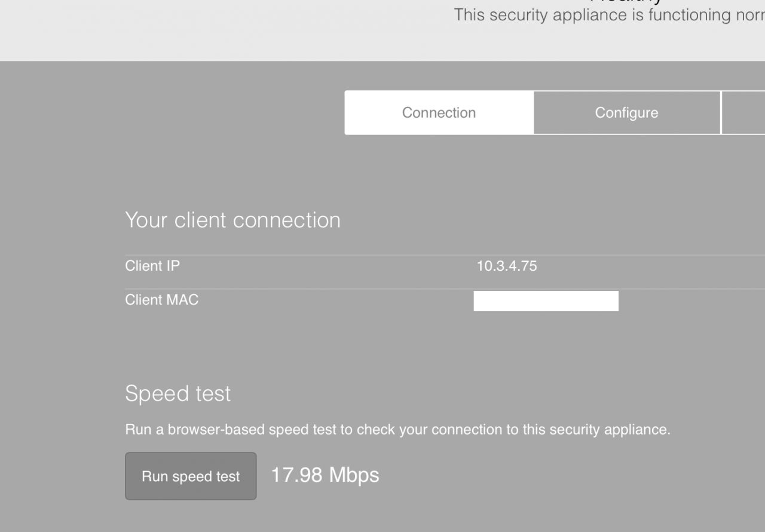The image size is (765, 532).
Task: Click the browser-based speed test description
Action: point(397,430)
